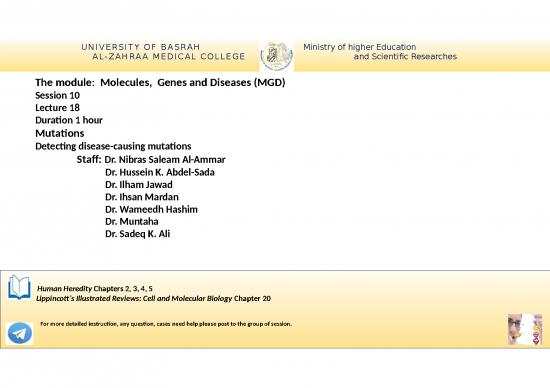Click 'Detecting disease-causing mutations' line
Image resolution: width=550 pixels, height=388 pixels.
(x=113, y=146)
